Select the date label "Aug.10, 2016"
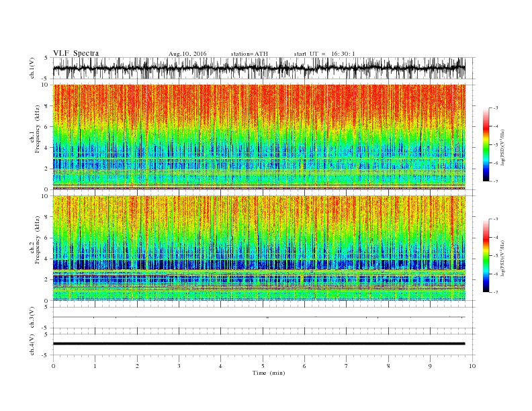This screenshot has height=411, width=532. click(x=187, y=54)
